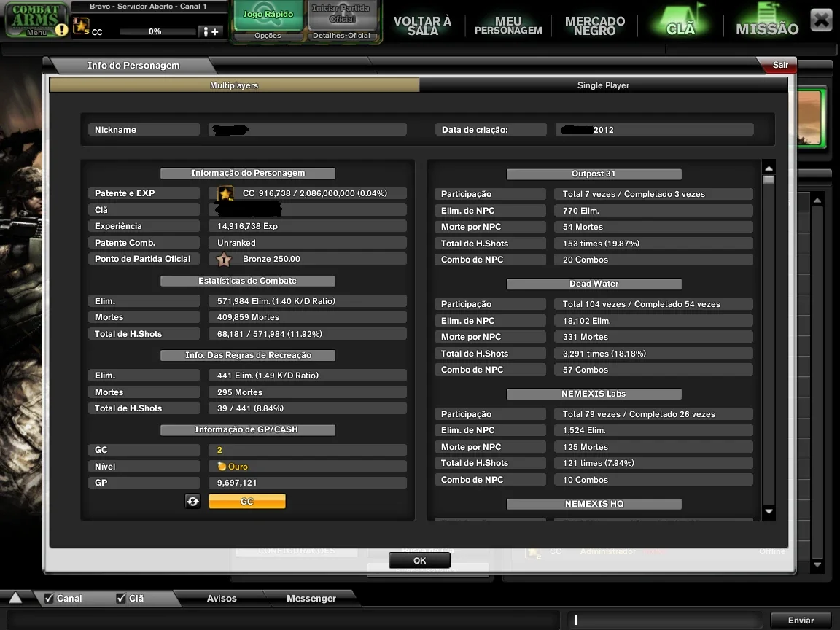Click the Bronze rank badge icon
This screenshot has height=630, width=840.
(224, 260)
